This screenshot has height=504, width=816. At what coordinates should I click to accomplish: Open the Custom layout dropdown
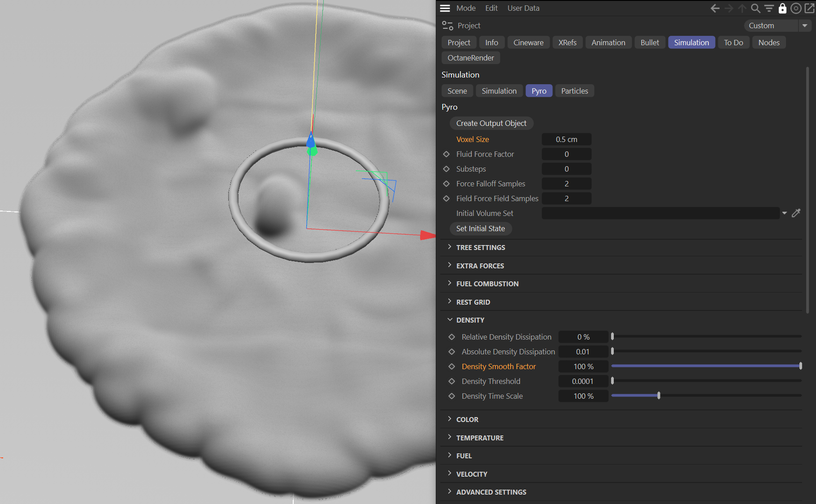777,26
